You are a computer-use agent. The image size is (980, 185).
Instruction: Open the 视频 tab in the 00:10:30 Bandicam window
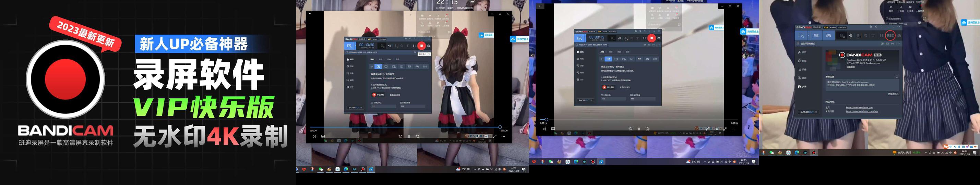coord(381,59)
